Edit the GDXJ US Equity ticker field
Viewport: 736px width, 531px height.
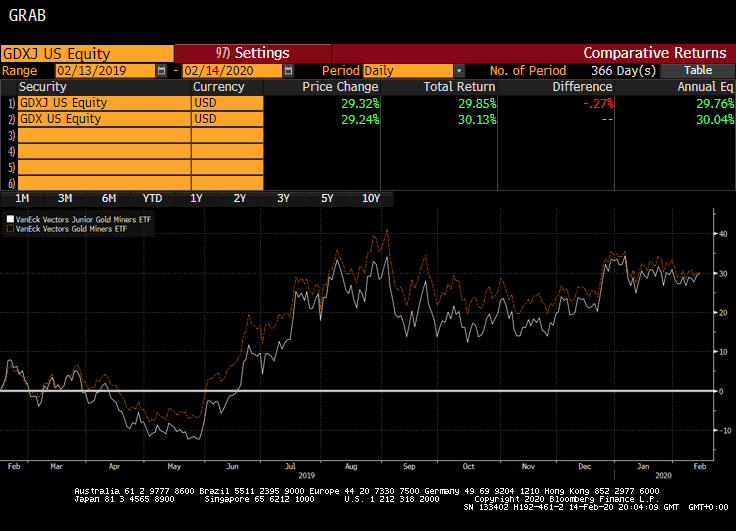click(x=87, y=54)
